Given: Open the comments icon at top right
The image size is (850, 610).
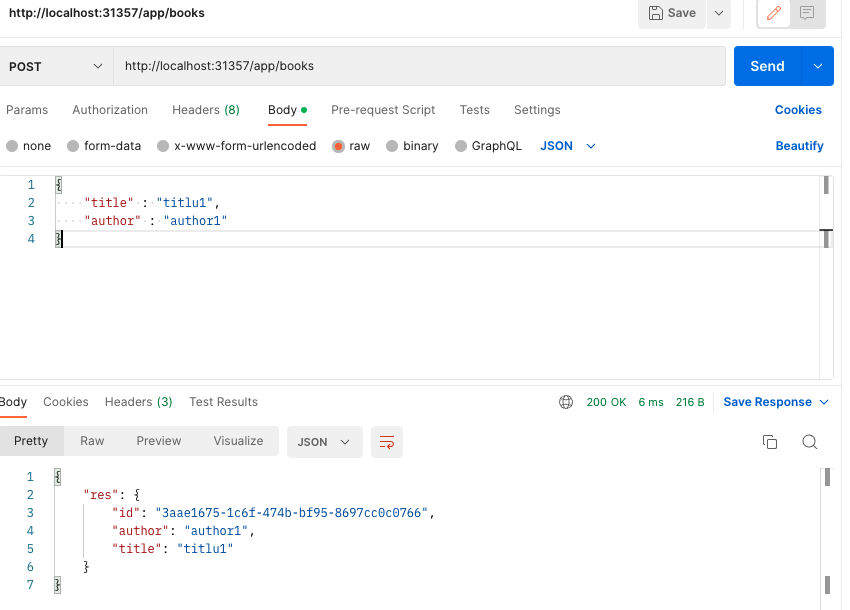Looking at the screenshot, I should tap(806, 13).
